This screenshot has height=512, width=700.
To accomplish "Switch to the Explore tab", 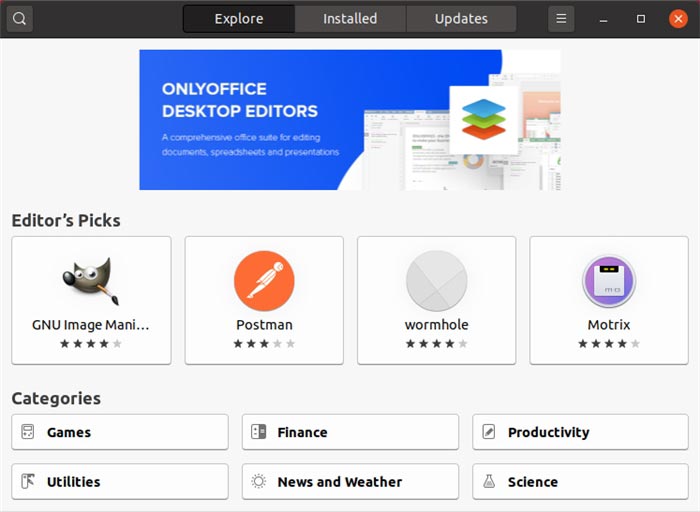I will point(239,19).
